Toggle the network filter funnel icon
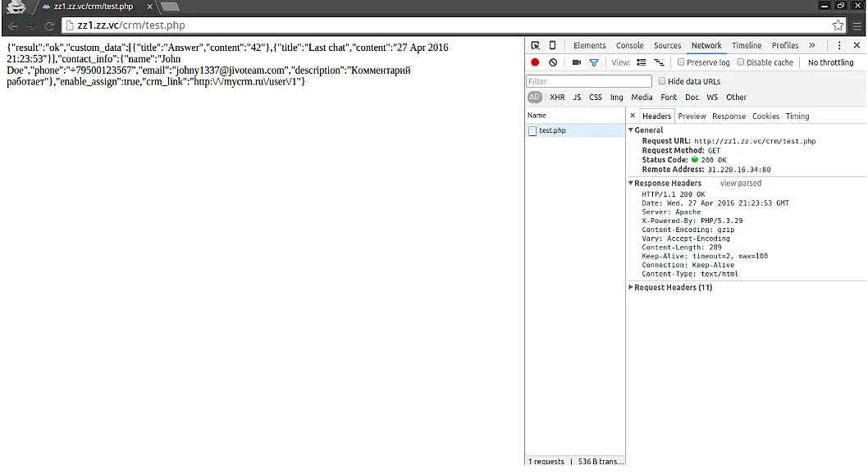The width and height of the screenshot is (868, 474). 593,62
